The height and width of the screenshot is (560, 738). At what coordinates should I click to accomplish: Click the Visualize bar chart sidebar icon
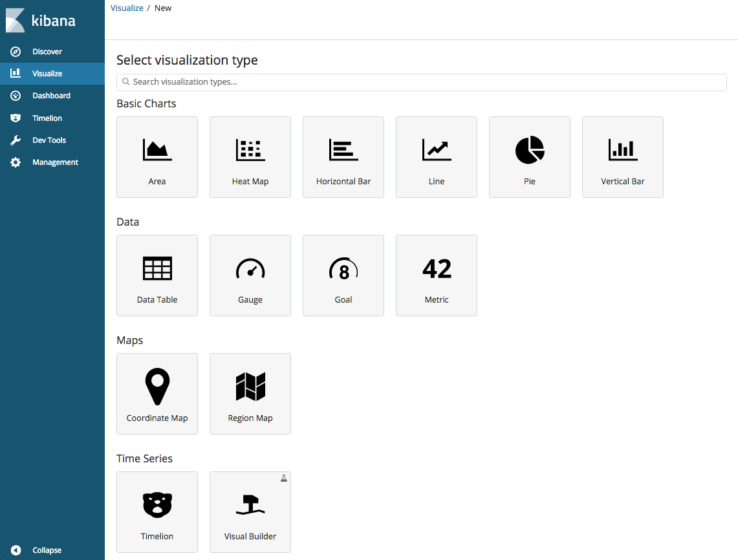[x=16, y=73]
